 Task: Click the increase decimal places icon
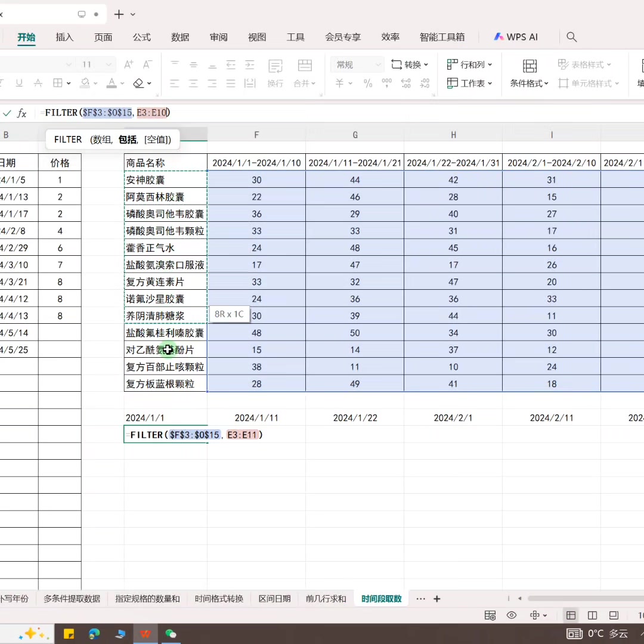406,83
